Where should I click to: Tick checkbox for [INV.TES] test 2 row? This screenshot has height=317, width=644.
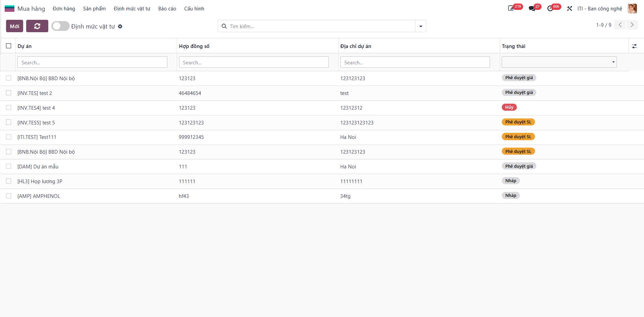(x=9, y=93)
